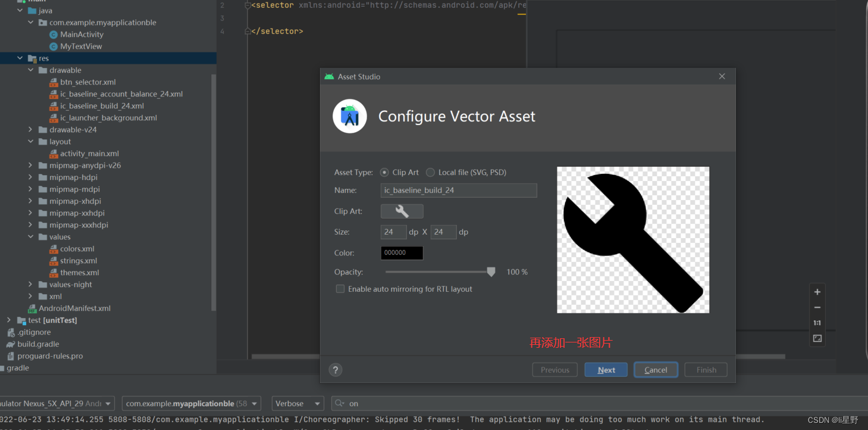Expand the mipmap-anydpi-v26 folder
Screen dimensions: 868x430
(31, 166)
